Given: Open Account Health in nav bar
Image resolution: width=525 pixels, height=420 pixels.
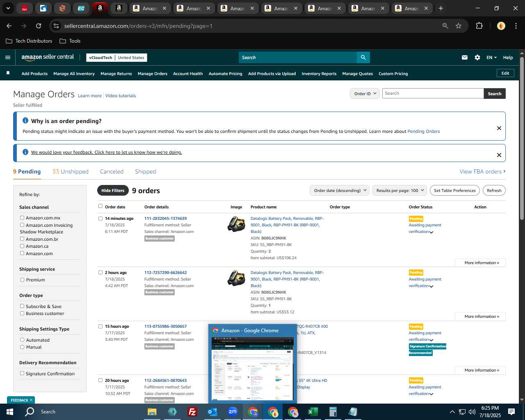Looking at the screenshot, I should point(188,74).
